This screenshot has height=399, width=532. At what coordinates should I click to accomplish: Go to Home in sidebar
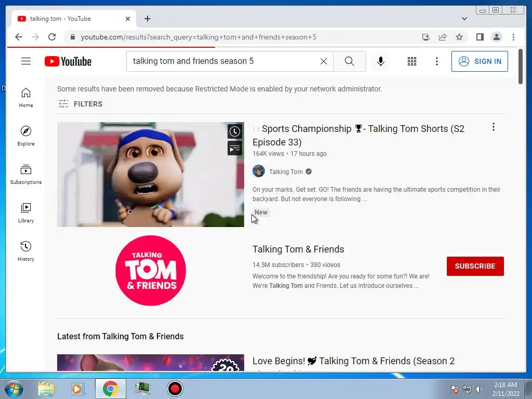click(x=26, y=98)
